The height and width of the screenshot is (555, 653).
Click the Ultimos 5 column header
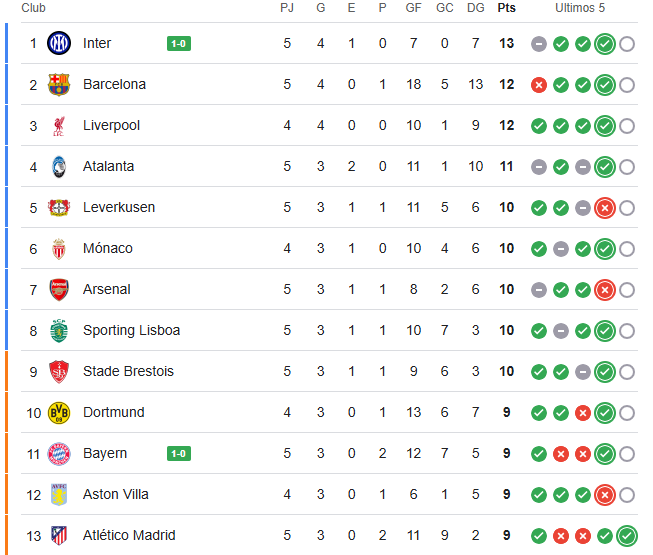click(x=580, y=8)
